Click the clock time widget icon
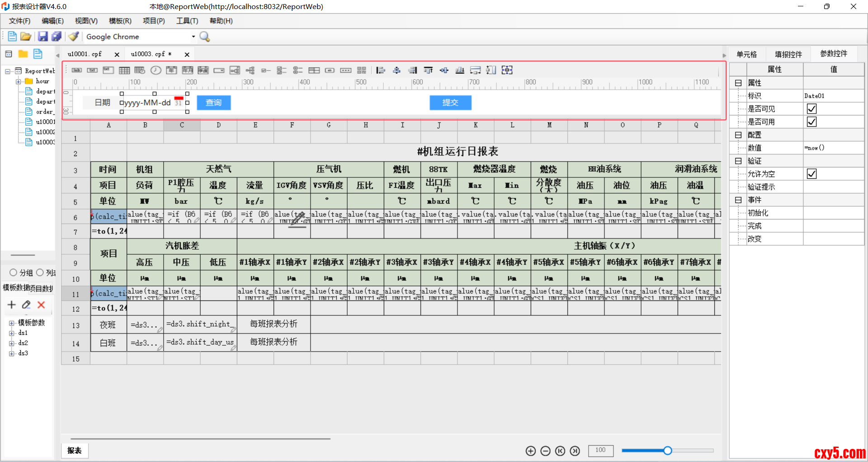 pyautogui.click(x=156, y=70)
